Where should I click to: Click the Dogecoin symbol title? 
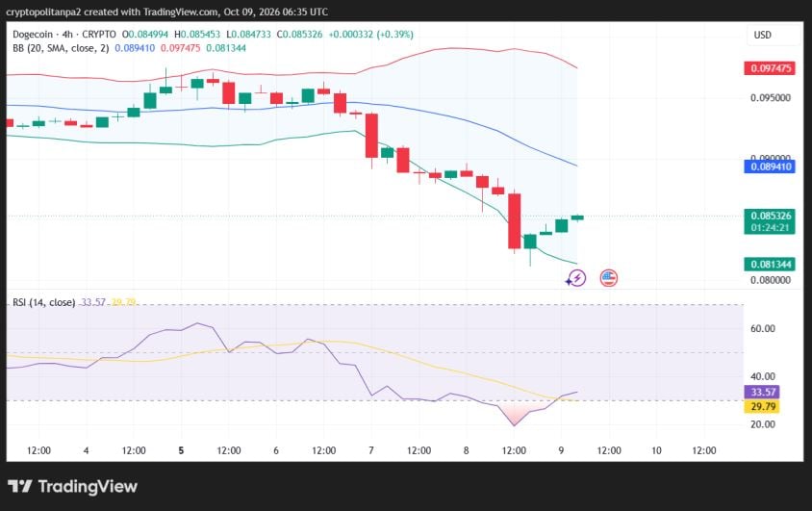click(33, 35)
